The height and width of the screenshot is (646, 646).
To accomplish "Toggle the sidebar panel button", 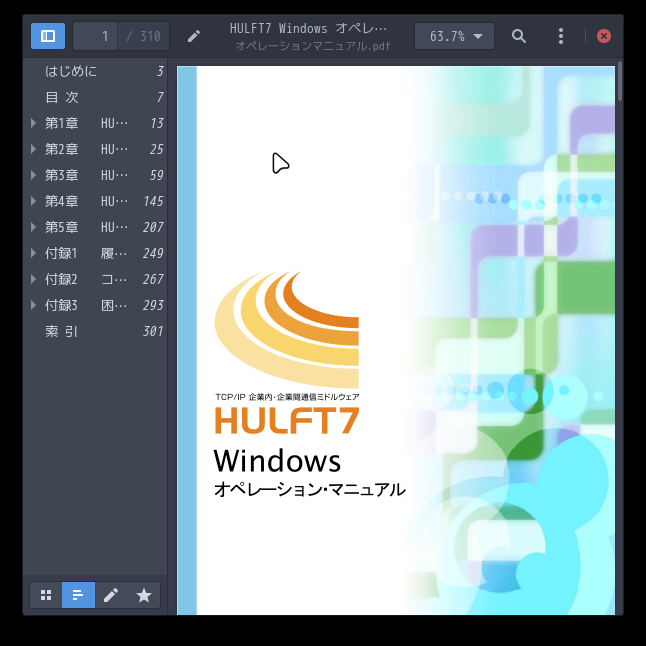I will tap(48, 36).
